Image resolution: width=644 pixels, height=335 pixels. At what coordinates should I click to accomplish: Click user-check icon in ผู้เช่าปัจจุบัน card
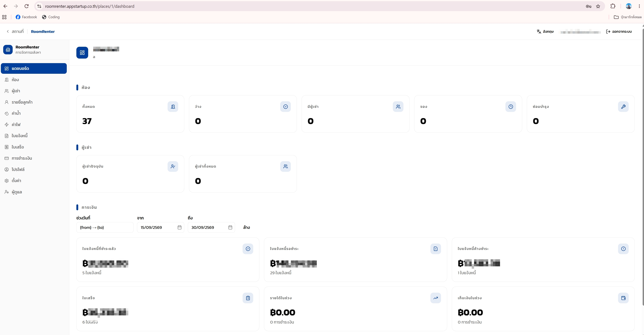pyautogui.click(x=173, y=166)
